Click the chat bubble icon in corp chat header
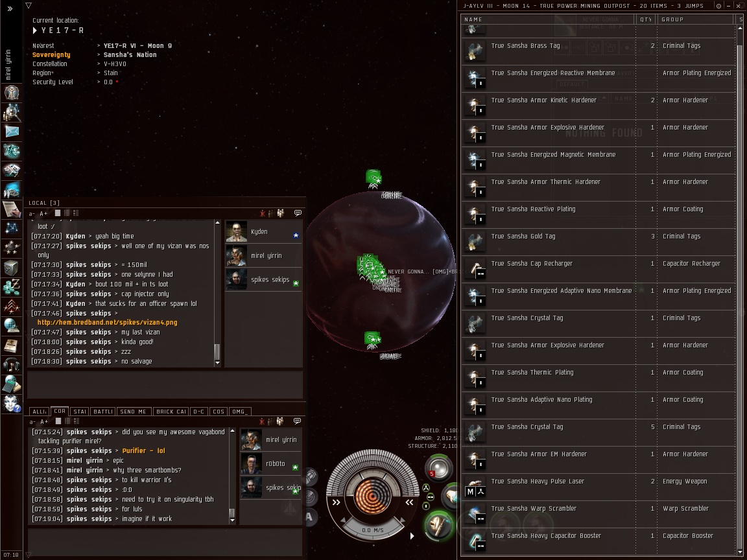Image resolution: width=747 pixels, height=560 pixels. pos(297,421)
